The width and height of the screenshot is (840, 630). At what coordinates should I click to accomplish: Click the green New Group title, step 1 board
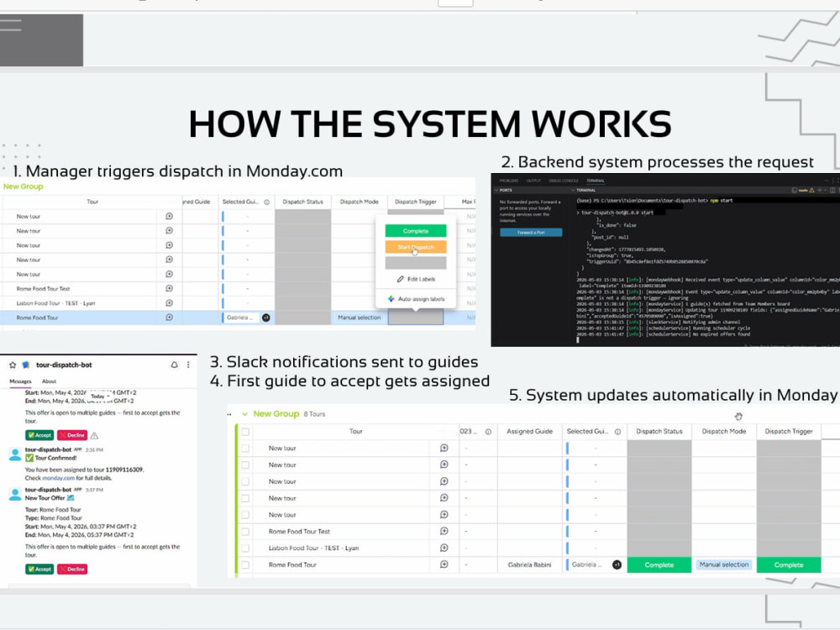point(23,186)
